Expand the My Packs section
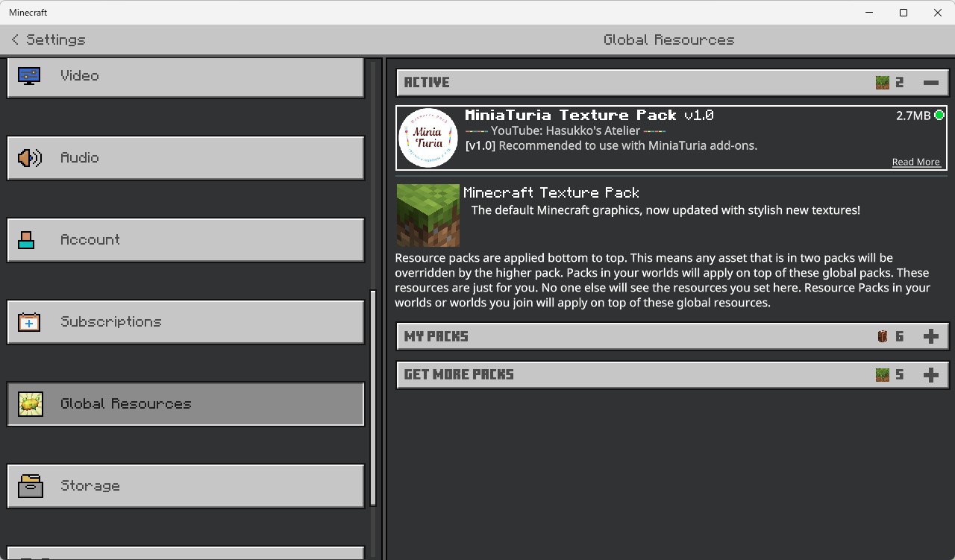The height and width of the screenshot is (560, 955). pos(930,336)
